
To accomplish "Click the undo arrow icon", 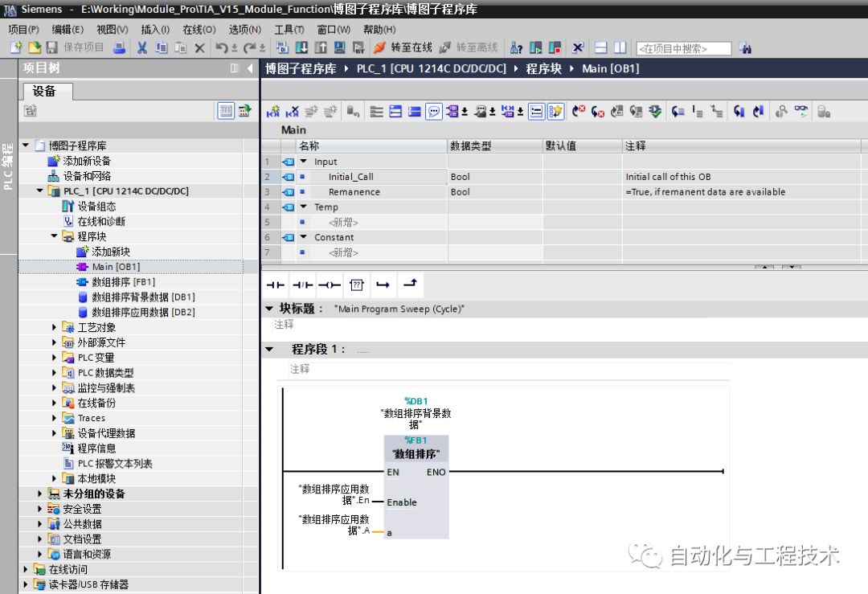I will pyautogui.click(x=222, y=47).
